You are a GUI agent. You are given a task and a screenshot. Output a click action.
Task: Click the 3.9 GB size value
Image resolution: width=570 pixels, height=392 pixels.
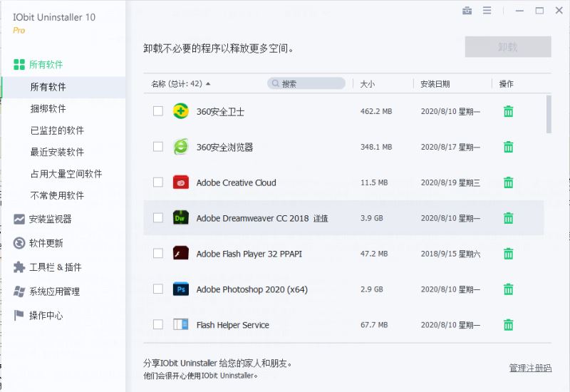tap(371, 218)
